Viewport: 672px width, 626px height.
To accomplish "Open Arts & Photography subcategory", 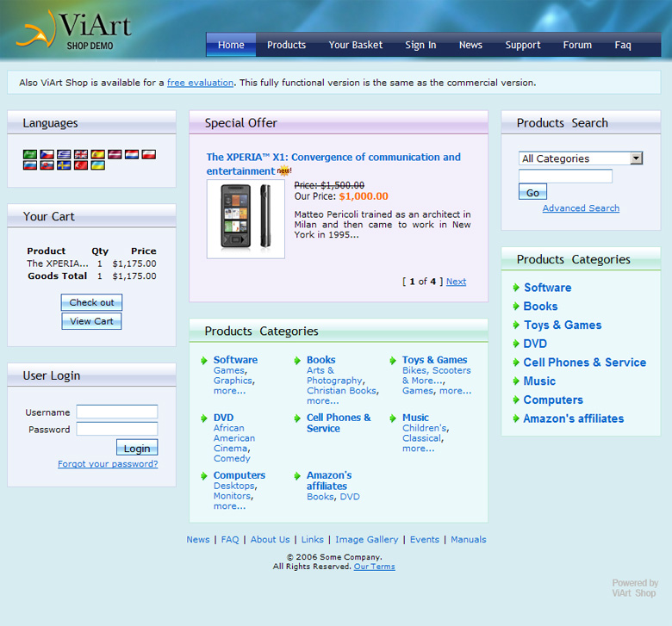I will [335, 375].
